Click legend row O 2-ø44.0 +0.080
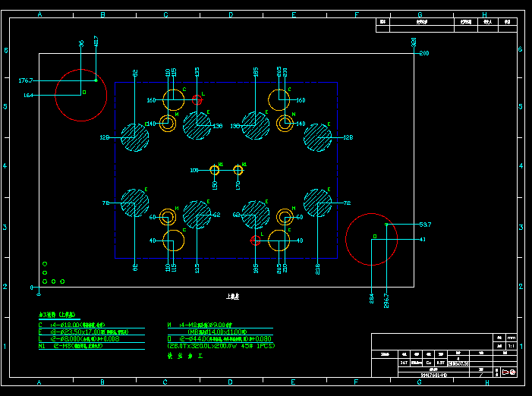Screen dimensions: 532x396 click(219, 339)
